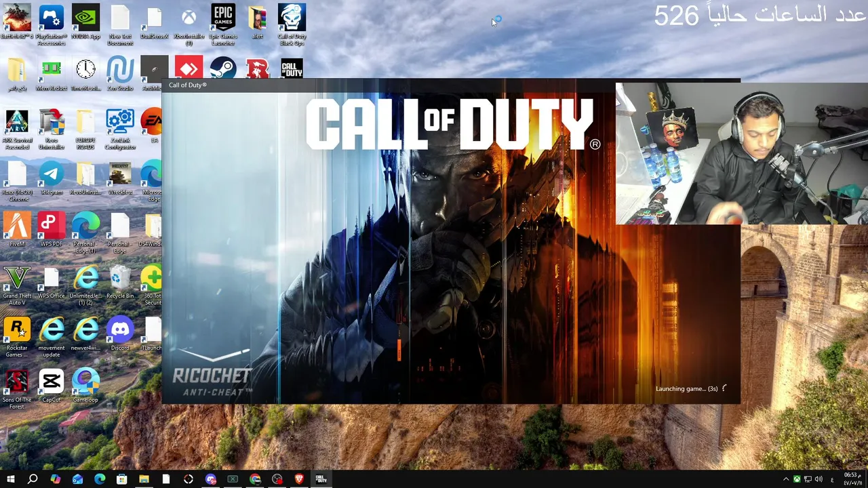Open the volume control tray icon

point(818,479)
